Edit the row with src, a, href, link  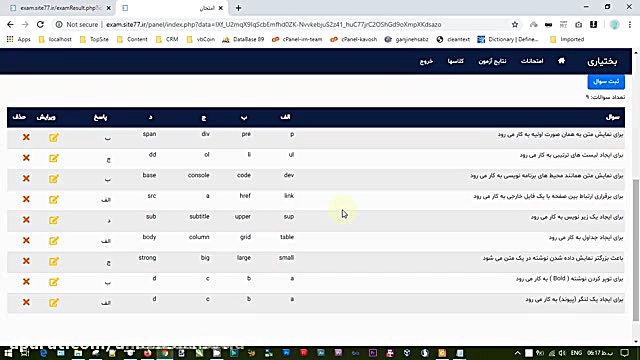coord(53,199)
